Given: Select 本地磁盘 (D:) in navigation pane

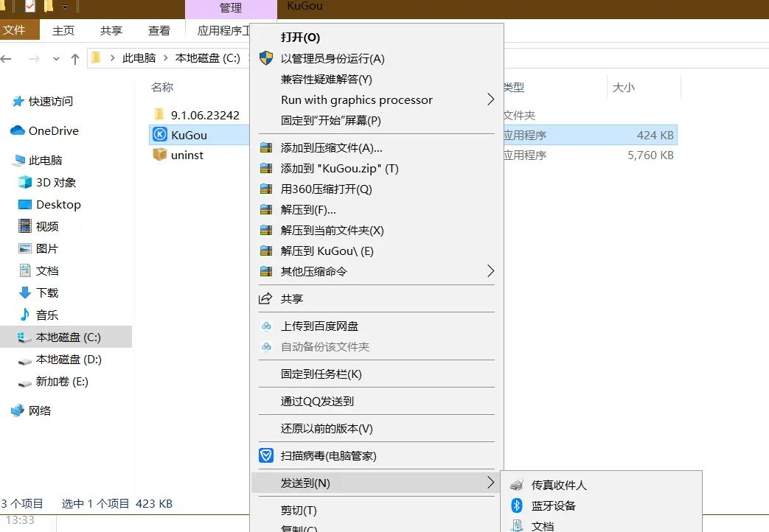Looking at the screenshot, I should (69, 360).
